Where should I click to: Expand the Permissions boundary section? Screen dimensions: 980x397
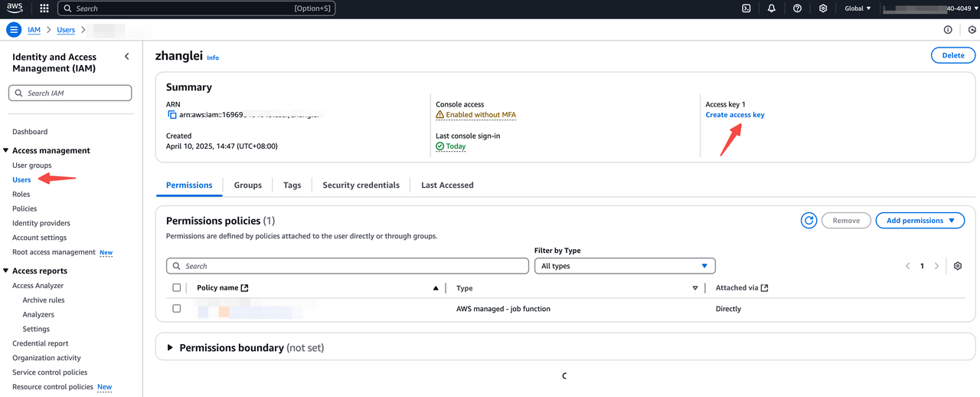171,348
